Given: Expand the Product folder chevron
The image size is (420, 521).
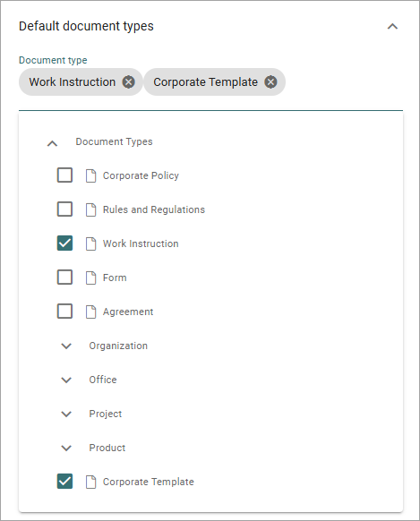Looking at the screenshot, I should coord(66,448).
